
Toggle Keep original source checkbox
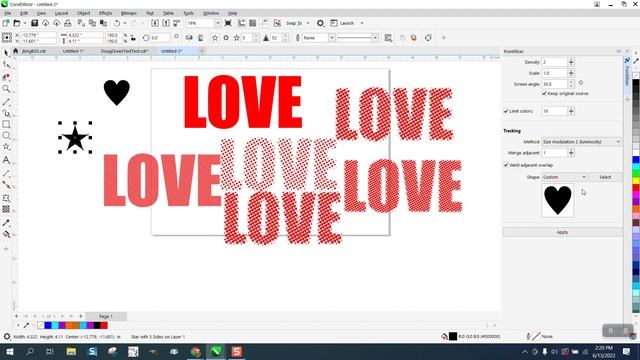point(544,93)
